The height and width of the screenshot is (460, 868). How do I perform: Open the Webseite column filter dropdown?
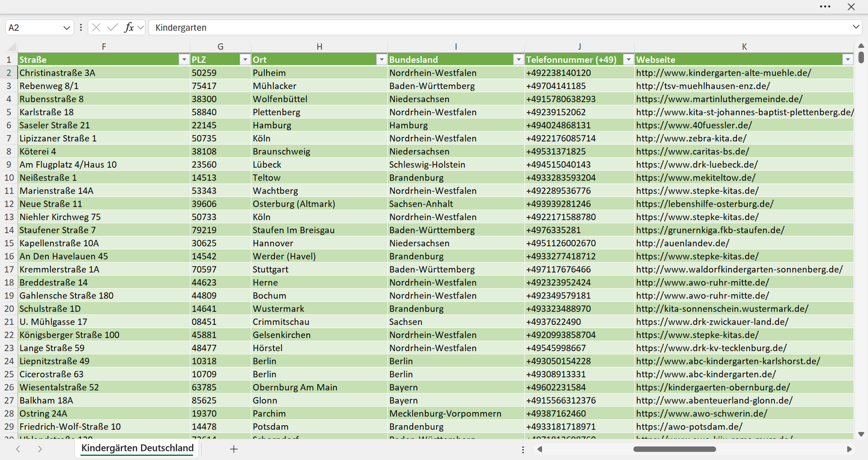[x=847, y=59]
